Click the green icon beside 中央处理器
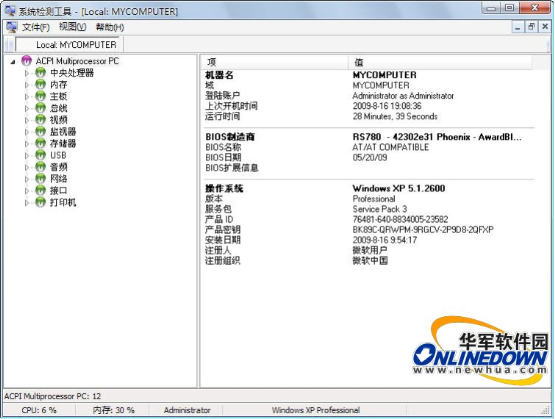555x419 pixels. (x=40, y=73)
